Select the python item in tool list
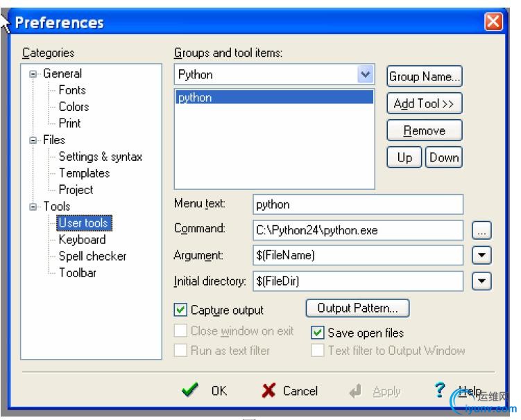 [274, 97]
